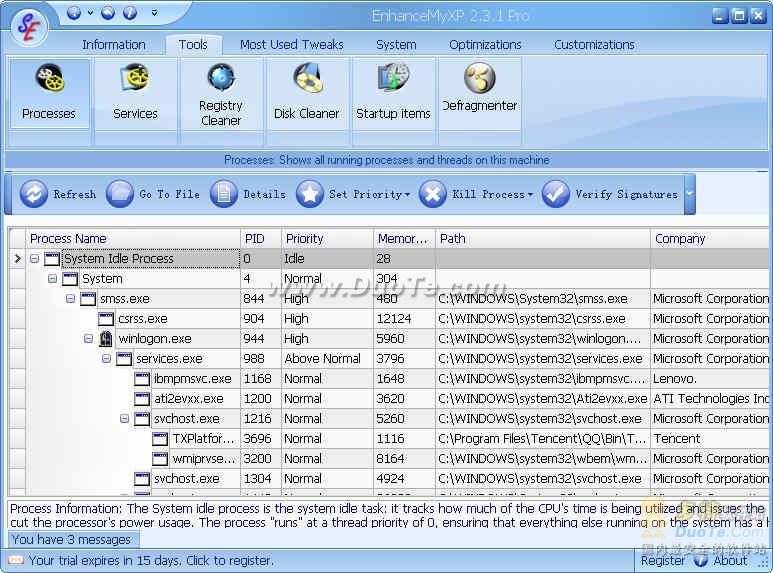Open the Processes tool
Image resolution: width=773 pixels, height=573 pixels.
49,93
